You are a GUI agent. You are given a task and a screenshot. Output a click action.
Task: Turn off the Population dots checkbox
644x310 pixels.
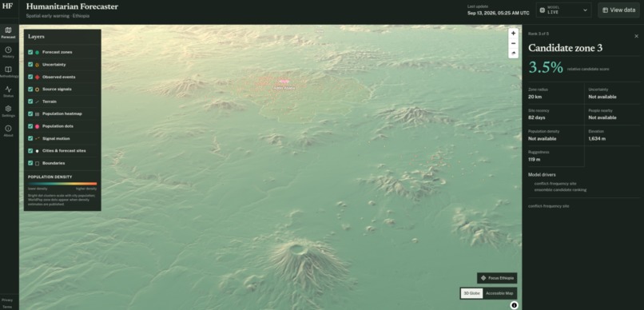point(30,126)
